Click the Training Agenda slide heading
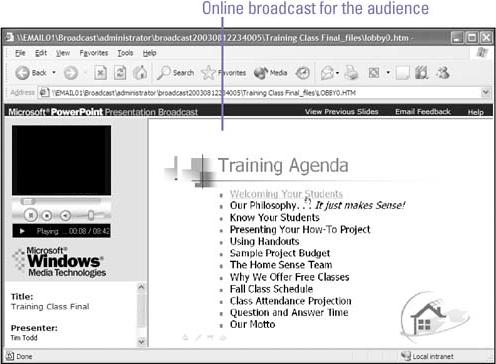 283,165
